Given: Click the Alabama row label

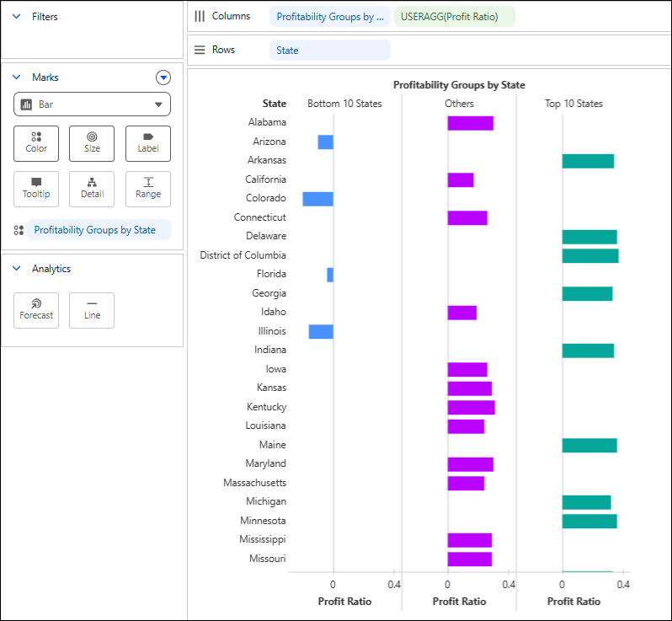Looking at the screenshot, I should tap(267, 122).
